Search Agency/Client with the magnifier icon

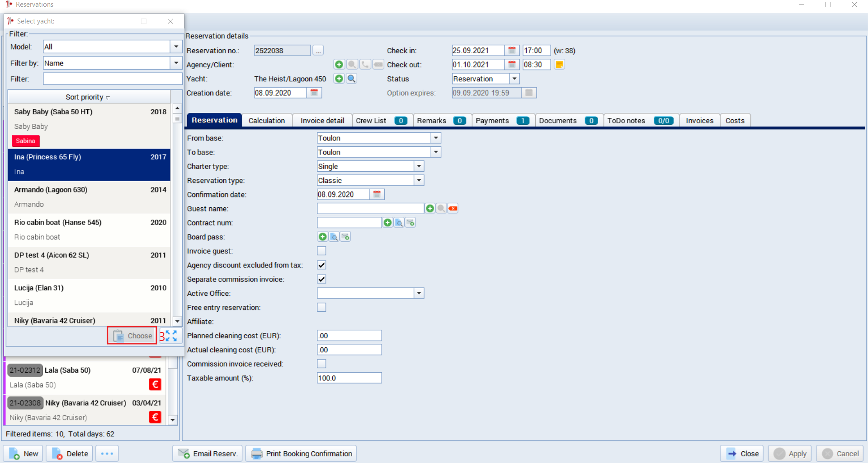tap(352, 65)
